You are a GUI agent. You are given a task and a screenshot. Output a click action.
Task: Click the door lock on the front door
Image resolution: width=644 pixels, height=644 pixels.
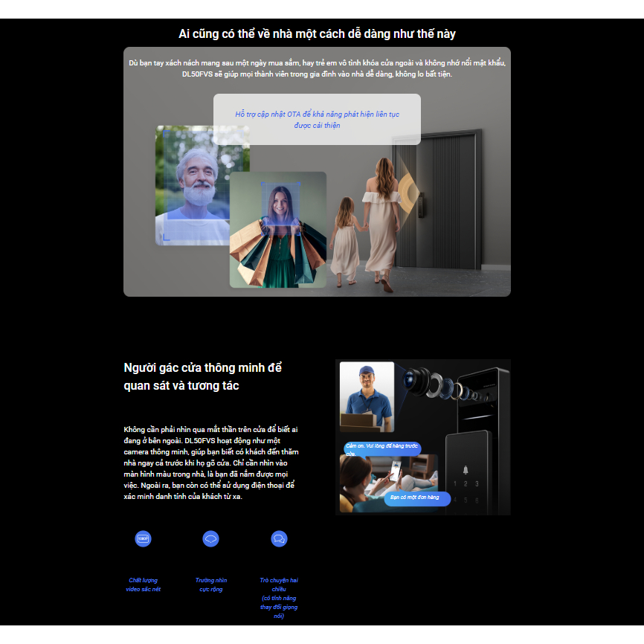422,205
